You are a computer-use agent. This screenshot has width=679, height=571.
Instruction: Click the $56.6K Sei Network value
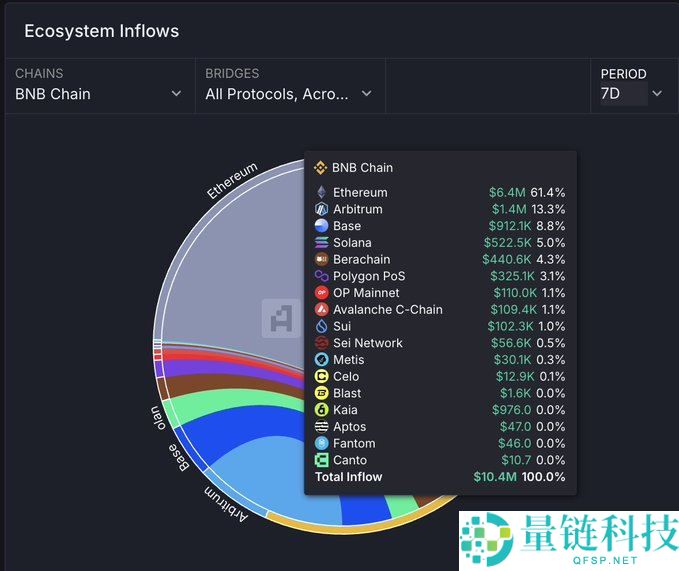[511, 343]
